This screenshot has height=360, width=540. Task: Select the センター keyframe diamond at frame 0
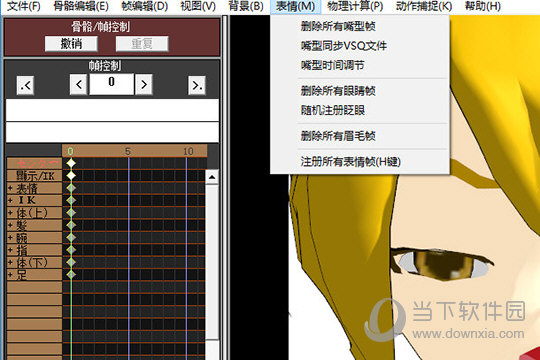click(x=71, y=163)
